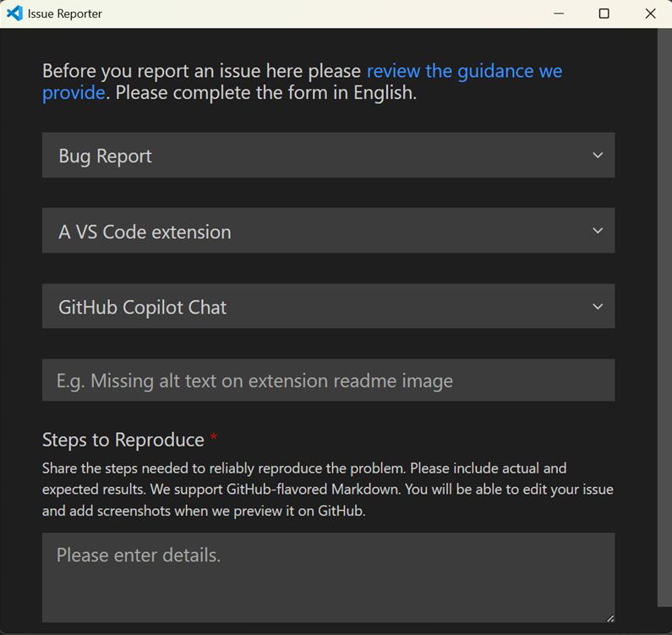Screen dimensions: 672x635
Task: Click the chevron on 'A VS Code extension'
Action: pyautogui.click(x=598, y=231)
